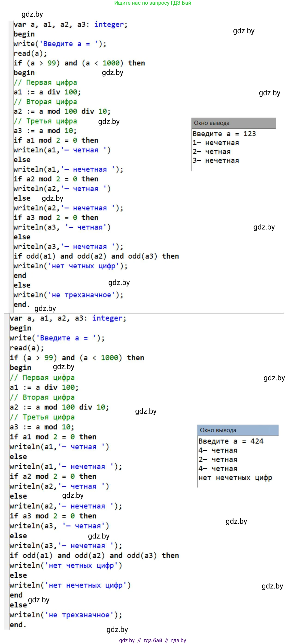Screen dimensions: 306x644
Task: Click "2– четная" in the 424 output window
Action: 218,459
